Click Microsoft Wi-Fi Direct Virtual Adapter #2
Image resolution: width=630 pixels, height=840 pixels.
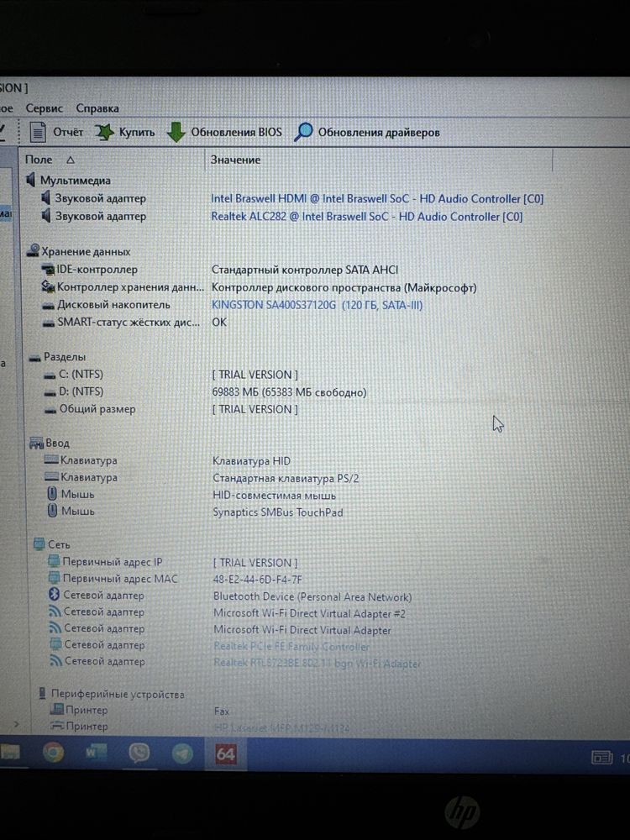coord(310,613)
